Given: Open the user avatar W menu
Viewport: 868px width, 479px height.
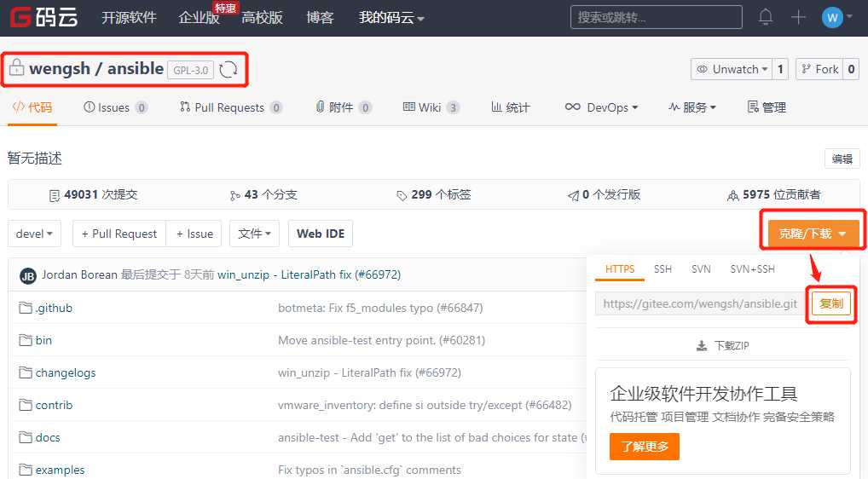Looking at the screenshot, I should point(836,18).
